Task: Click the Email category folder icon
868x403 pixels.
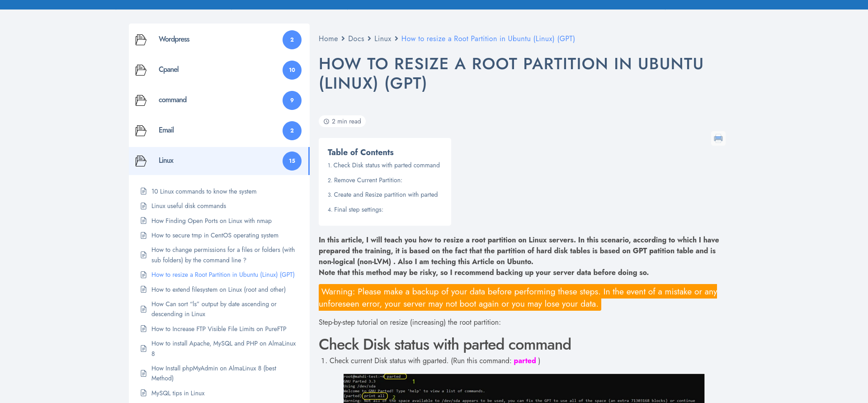Action: coord(141,131)
